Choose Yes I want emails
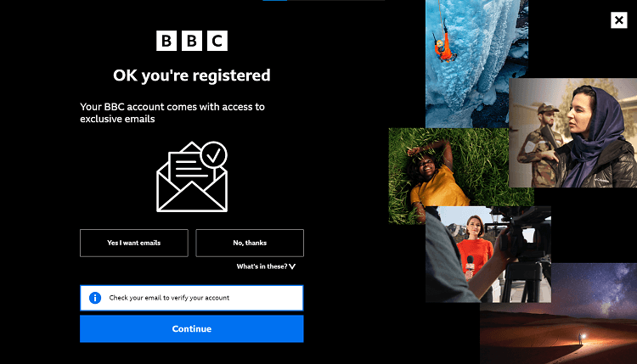The image size is (637, 364). pos(134,243)
